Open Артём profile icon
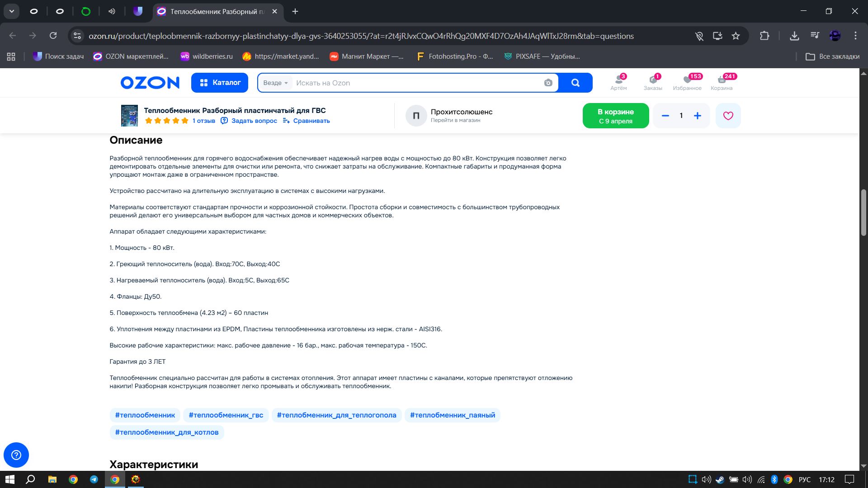 (618, 82)
